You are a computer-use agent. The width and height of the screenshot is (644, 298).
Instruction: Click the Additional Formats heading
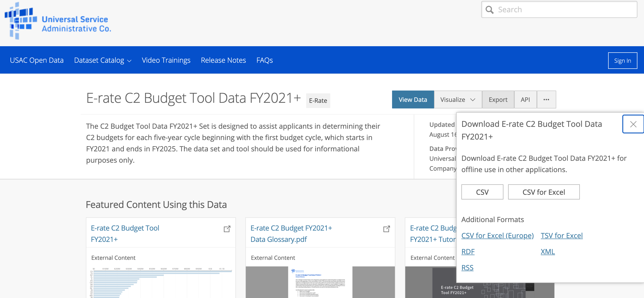pos(493,219)
